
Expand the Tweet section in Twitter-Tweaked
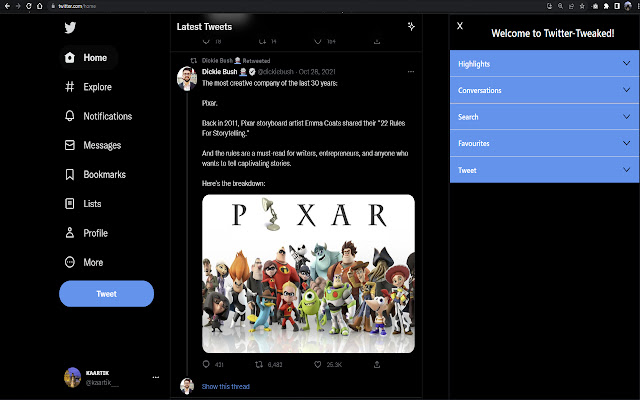544,170
